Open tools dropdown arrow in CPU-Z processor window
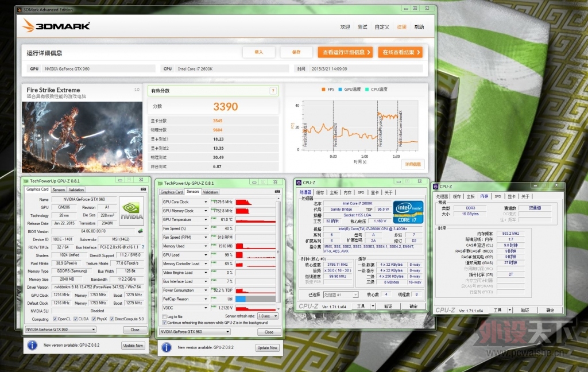Image resolution: width=588 pixels, height=372 pixels. (x=373, y=307)
